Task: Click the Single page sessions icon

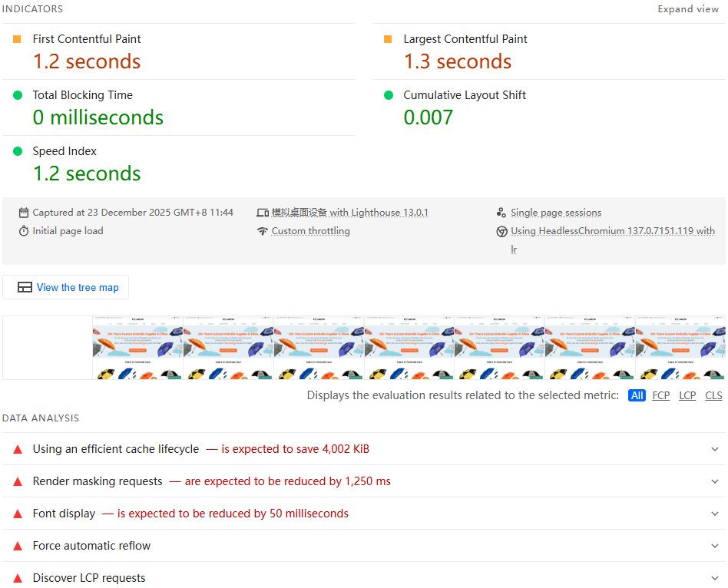Action: 501,213
